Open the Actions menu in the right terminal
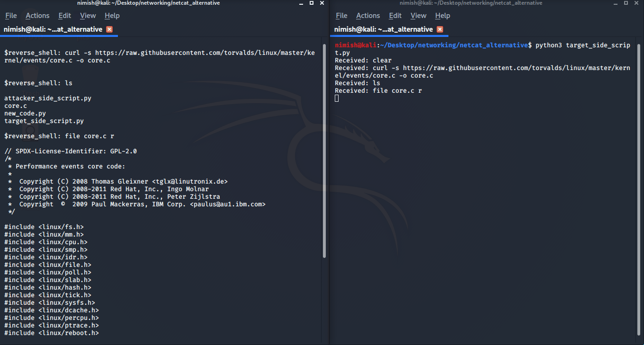Viewport: 644px width, 345px height. [x=368, y=15]
